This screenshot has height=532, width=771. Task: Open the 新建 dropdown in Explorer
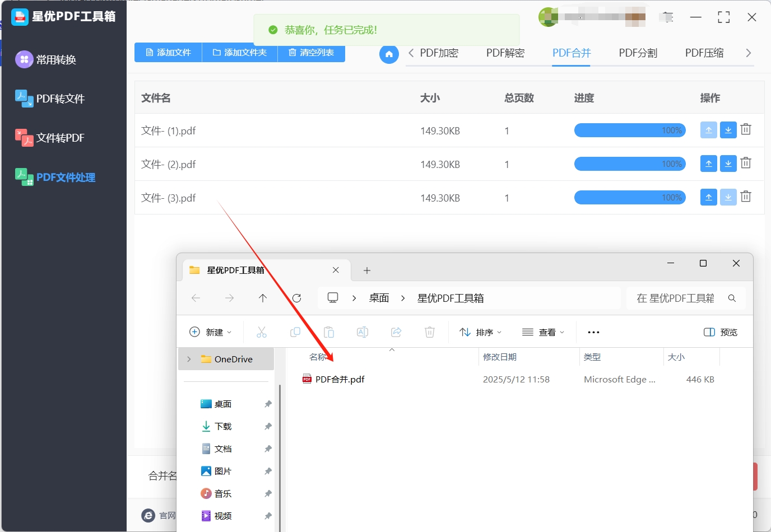coord(211,332)
